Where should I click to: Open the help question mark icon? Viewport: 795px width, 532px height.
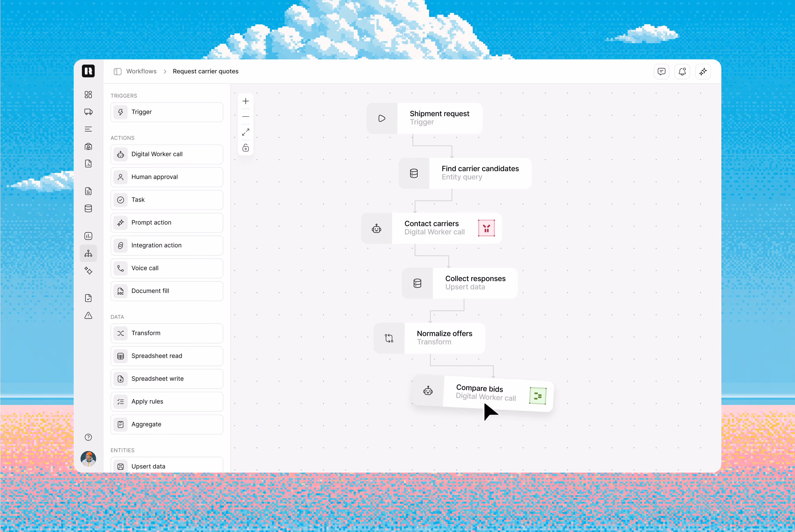coord(88,437)
